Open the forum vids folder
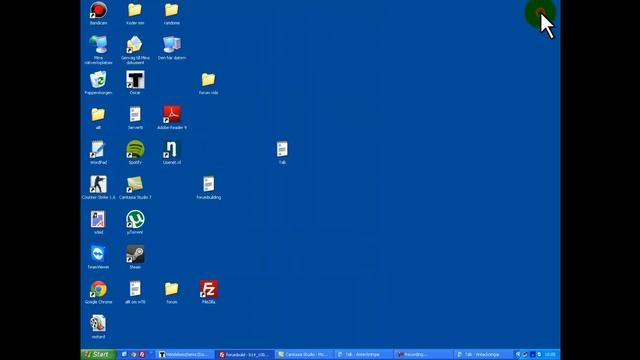Viewport: 640px width, 360px height. click(208, 79)
